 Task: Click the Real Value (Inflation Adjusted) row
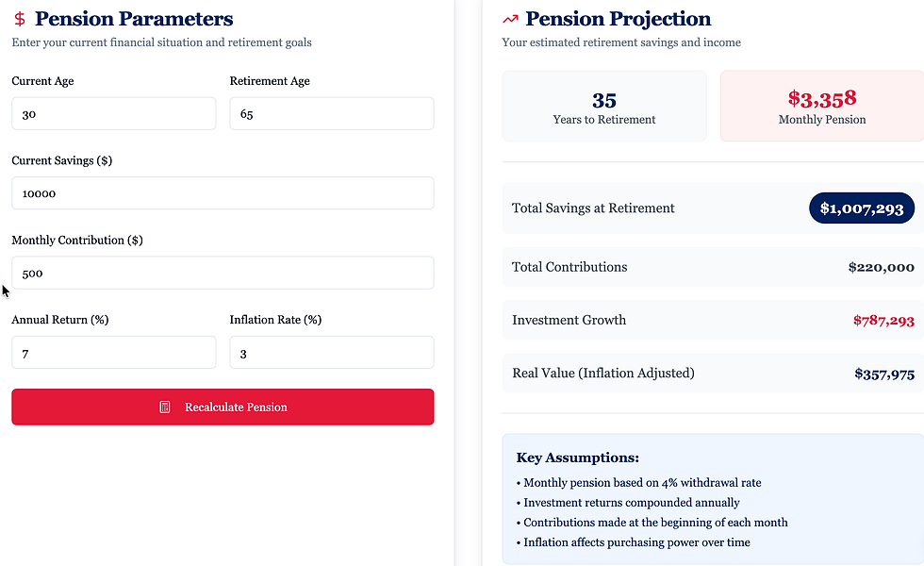714,373
